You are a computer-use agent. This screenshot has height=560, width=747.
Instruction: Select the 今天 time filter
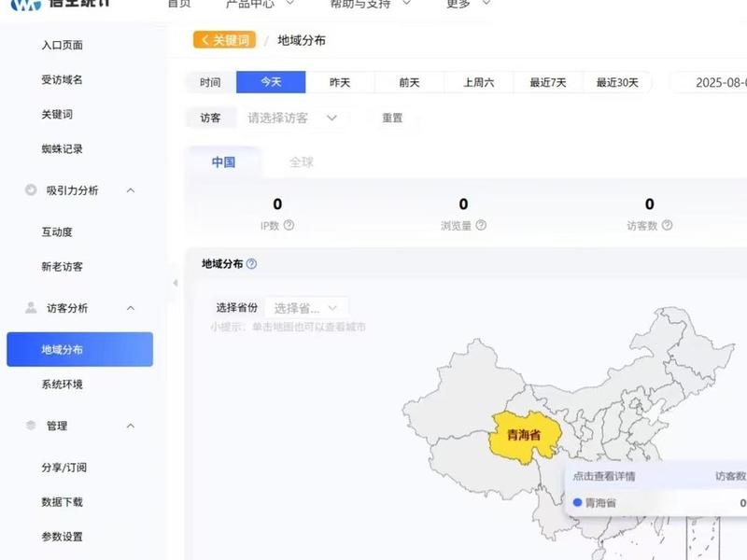tap(271, 82)
